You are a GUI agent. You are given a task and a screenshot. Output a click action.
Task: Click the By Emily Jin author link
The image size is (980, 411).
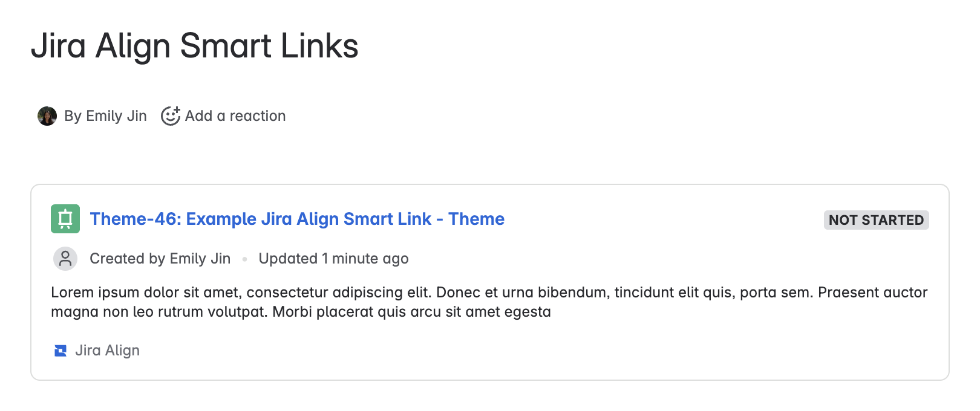tap(105, 115)
